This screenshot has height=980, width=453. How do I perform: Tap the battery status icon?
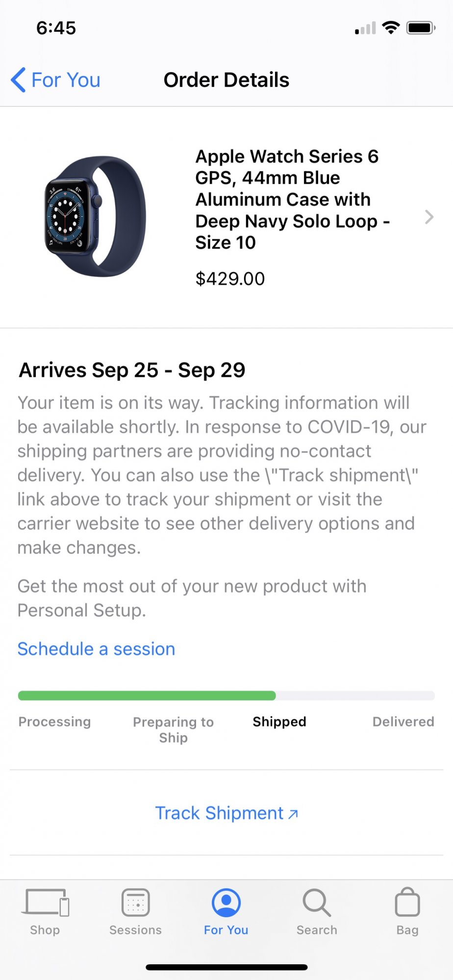pos(421,27)
